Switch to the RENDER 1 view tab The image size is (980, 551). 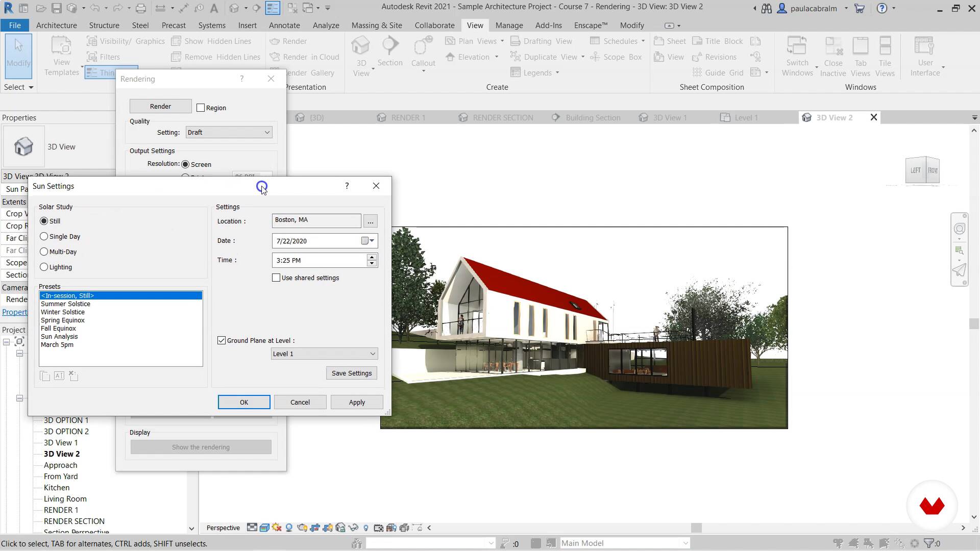408,117
